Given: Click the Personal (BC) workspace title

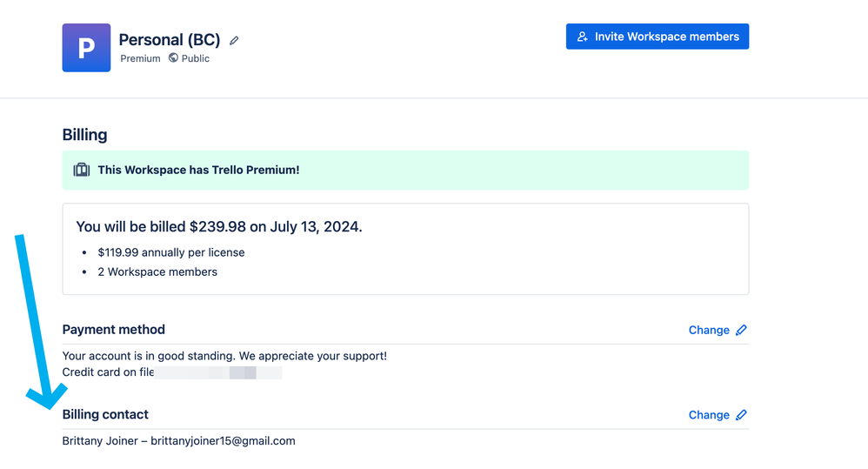Looking at the screenshot, I should pyautogui.click(x=170, y=40).
